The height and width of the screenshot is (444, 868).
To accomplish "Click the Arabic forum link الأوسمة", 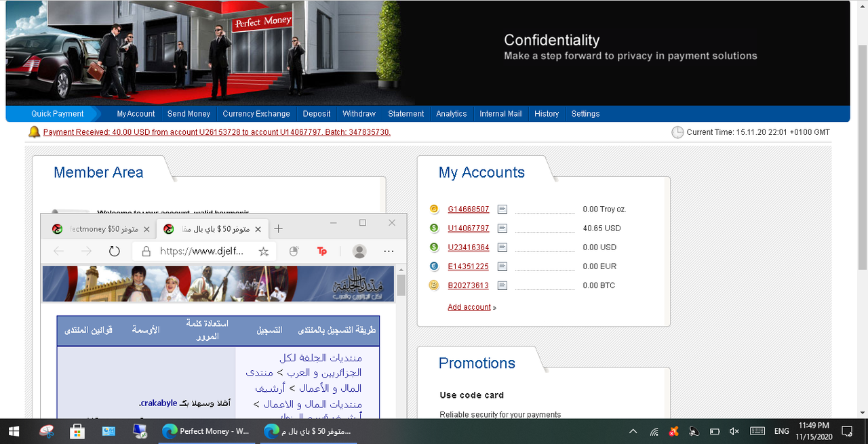I will pyautogui.click(x=145, y=329).
